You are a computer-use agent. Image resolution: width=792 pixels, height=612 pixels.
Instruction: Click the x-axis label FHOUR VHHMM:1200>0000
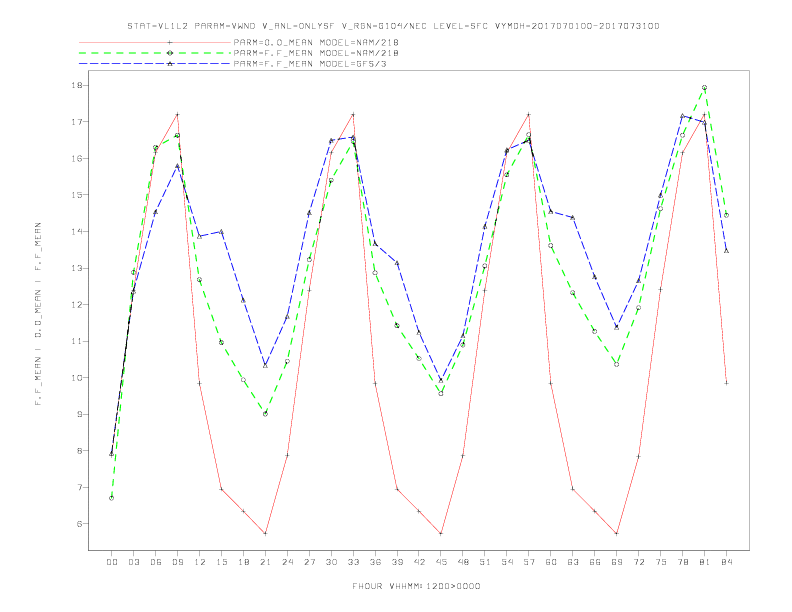click(x=416, y=586)
